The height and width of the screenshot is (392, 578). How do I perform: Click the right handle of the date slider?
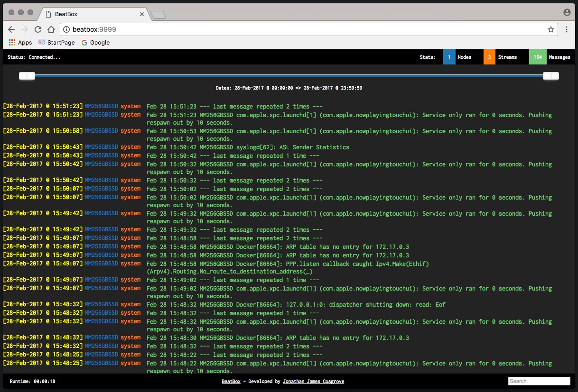551,76
